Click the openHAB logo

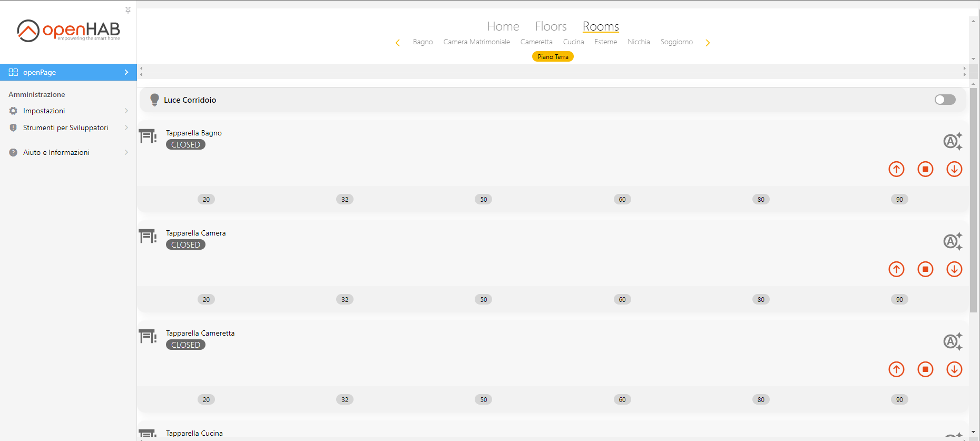[68, 31]
